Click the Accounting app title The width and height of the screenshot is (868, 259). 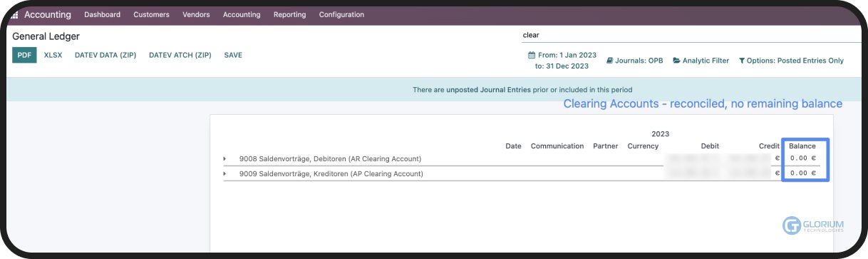coord(48,14)
